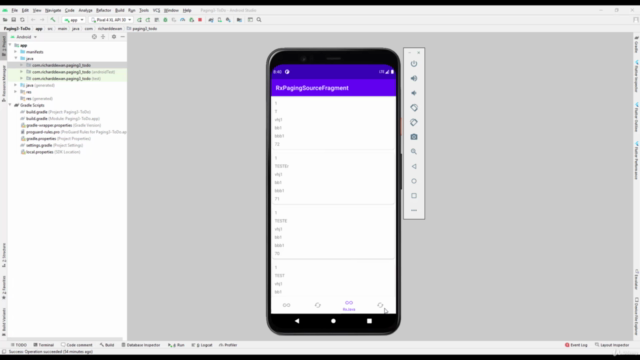This screenshot has width=640, height=360.
Task: Click emulator Volume Up icon
Action: [414, 78]
